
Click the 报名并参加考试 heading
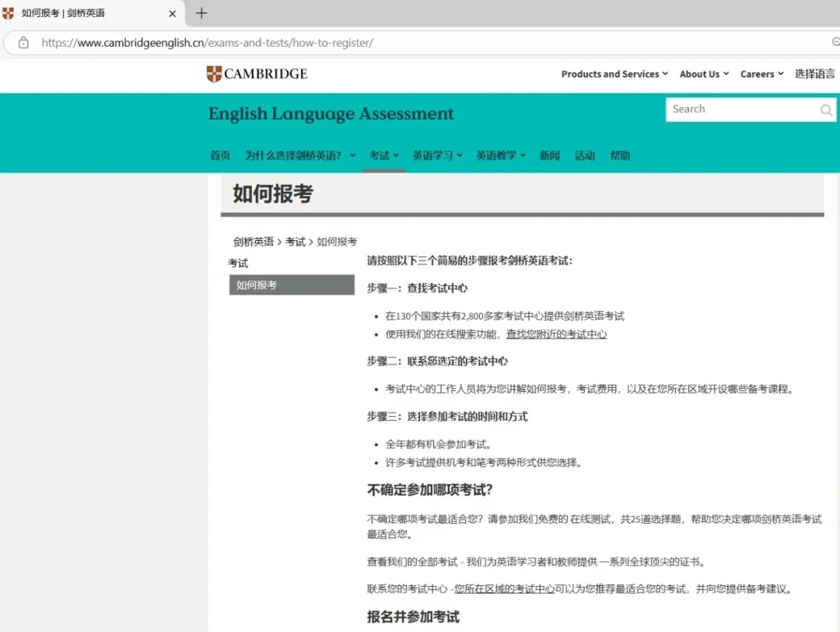pyautogui.click(x=413, y=617)
